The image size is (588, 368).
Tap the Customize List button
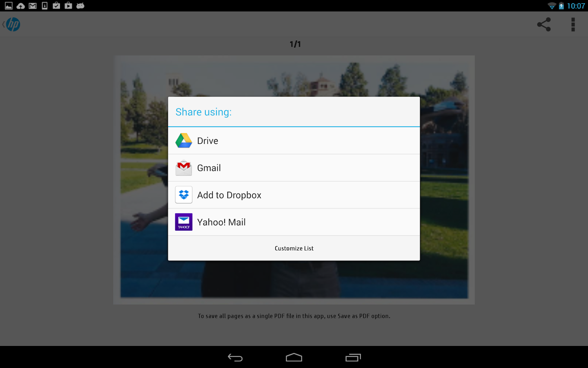[294, 248]
